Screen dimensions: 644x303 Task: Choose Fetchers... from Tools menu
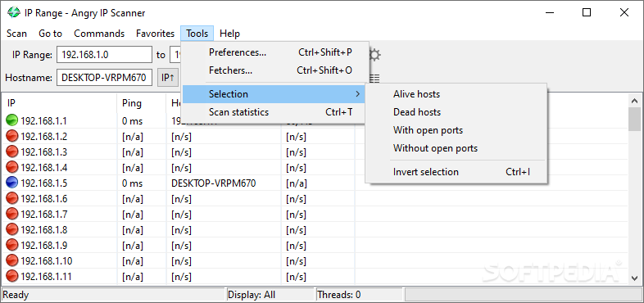[x=274, y=70]
